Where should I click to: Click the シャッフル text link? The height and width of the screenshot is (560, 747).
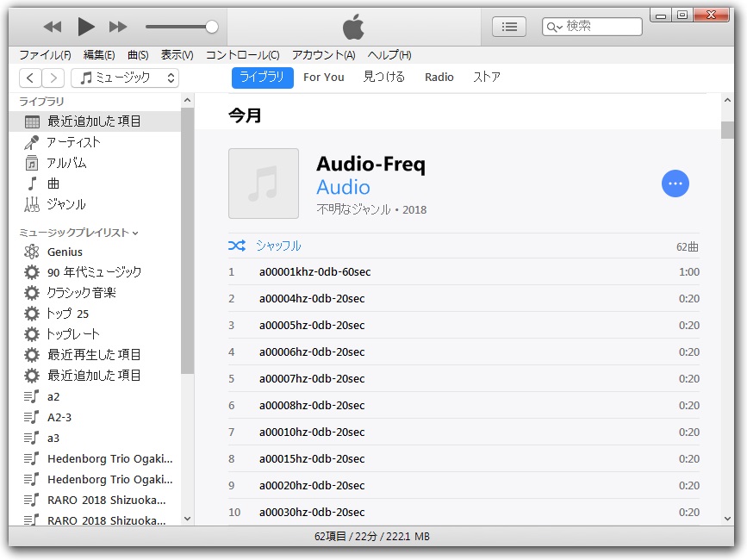[x=278, y=246]
